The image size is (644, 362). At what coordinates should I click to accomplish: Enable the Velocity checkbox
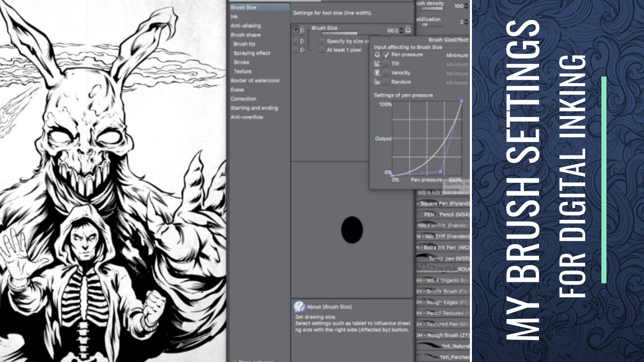coord(386,73)
